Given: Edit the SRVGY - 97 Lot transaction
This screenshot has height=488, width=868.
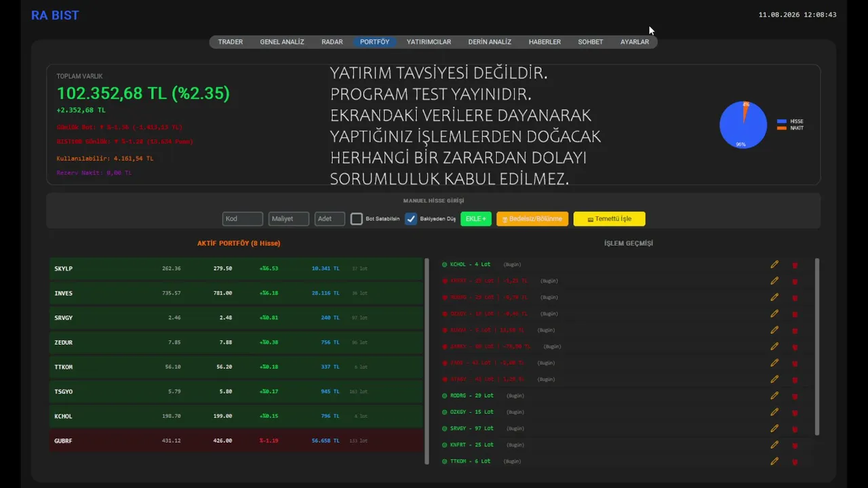Looking at the screenshot, I should [x=774, y=428].
